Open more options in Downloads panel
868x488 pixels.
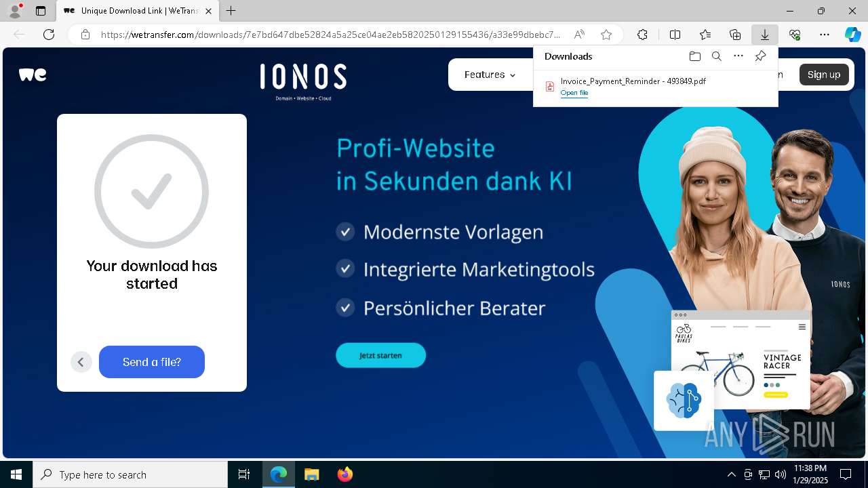[738, 56]
